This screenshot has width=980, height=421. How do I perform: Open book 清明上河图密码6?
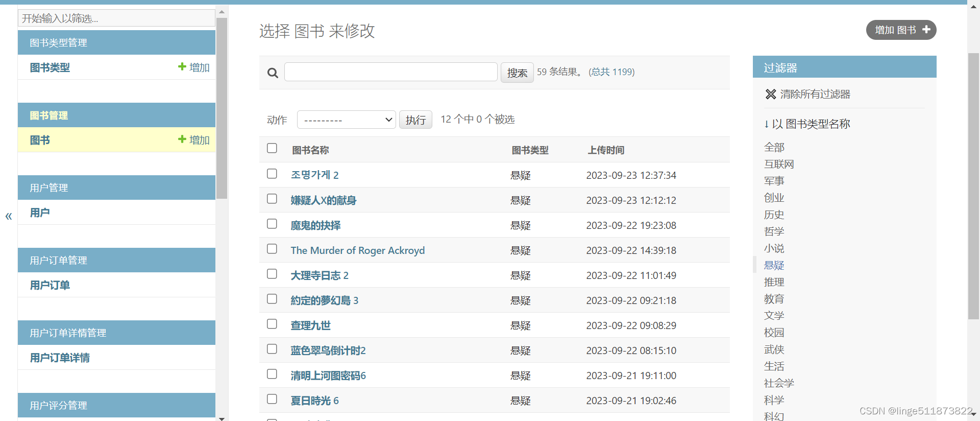click(x=328, y=376)
